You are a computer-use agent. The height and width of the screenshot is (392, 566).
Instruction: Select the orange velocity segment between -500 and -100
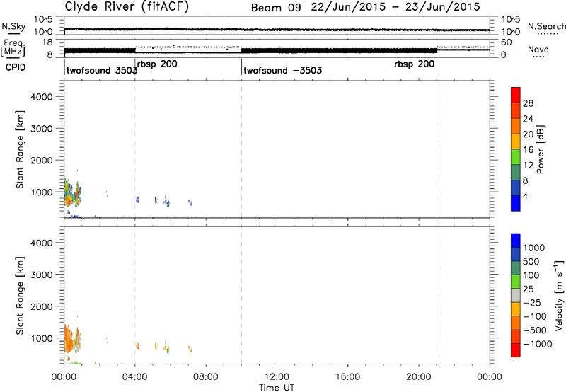(x=516, y=323)
